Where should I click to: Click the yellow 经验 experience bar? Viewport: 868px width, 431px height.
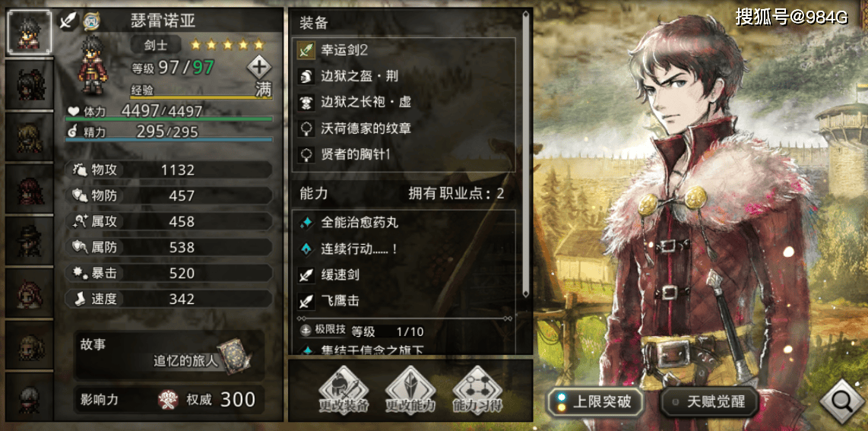click(201, 98)
